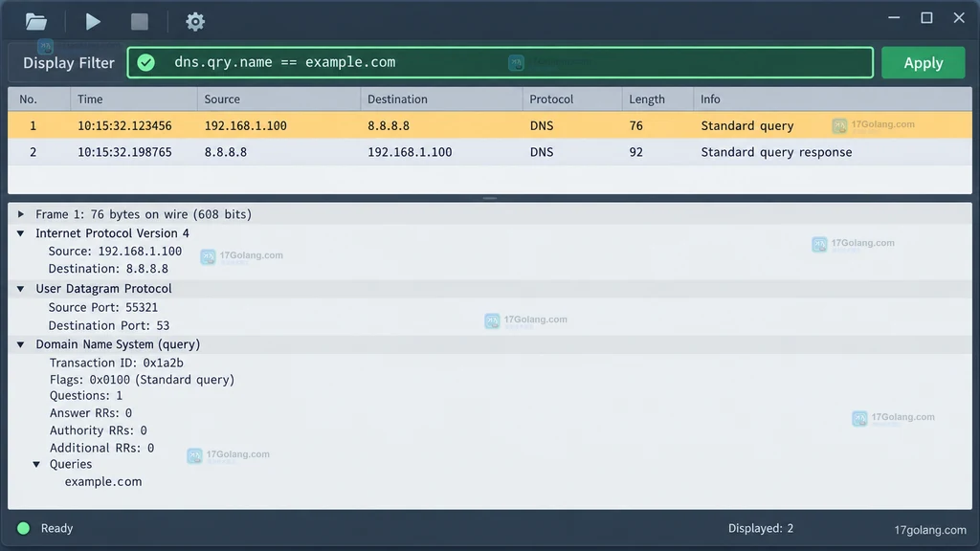Collapse the Internet Protocol Version 4 section
The width and height of the screenshot is (980, 551).
click(21, 233)
